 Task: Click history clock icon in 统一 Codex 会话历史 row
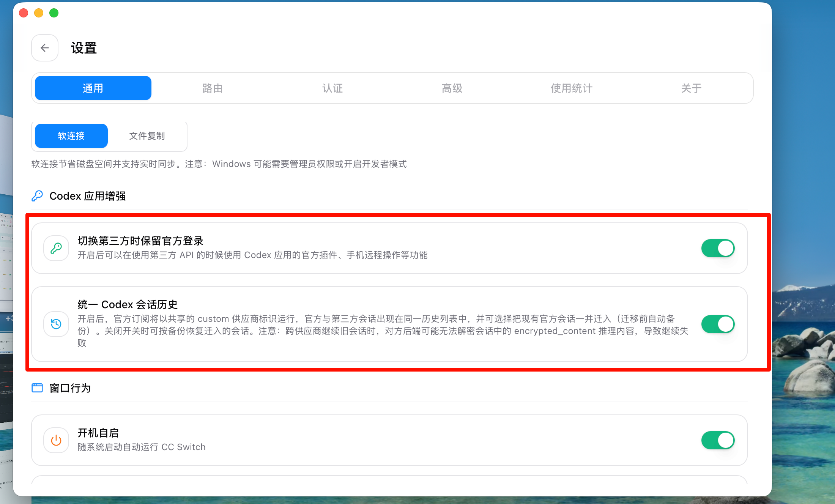tap(56, 324)
